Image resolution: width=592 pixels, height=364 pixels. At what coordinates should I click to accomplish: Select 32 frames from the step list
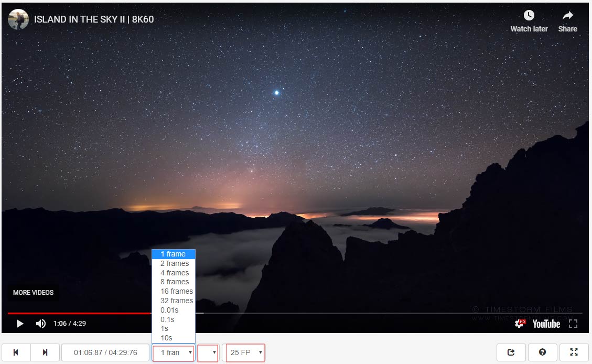click(x=174, y=301)
